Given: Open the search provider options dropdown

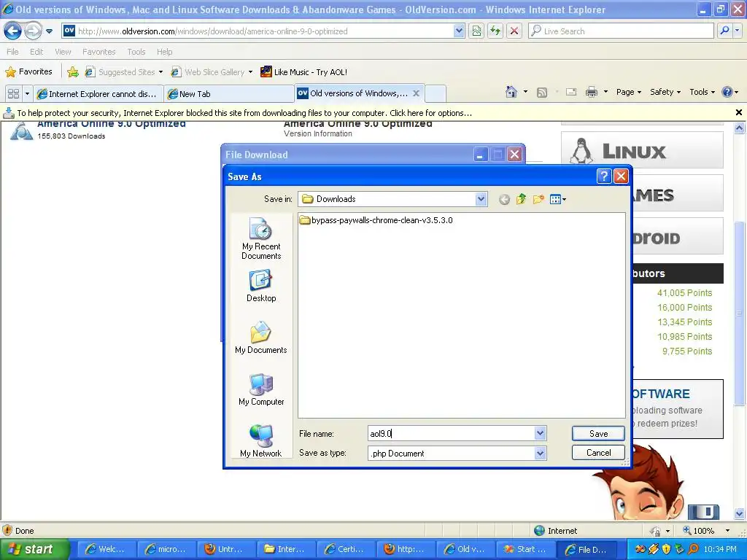Looking at the screenshot, I should [x=737, y=31].
